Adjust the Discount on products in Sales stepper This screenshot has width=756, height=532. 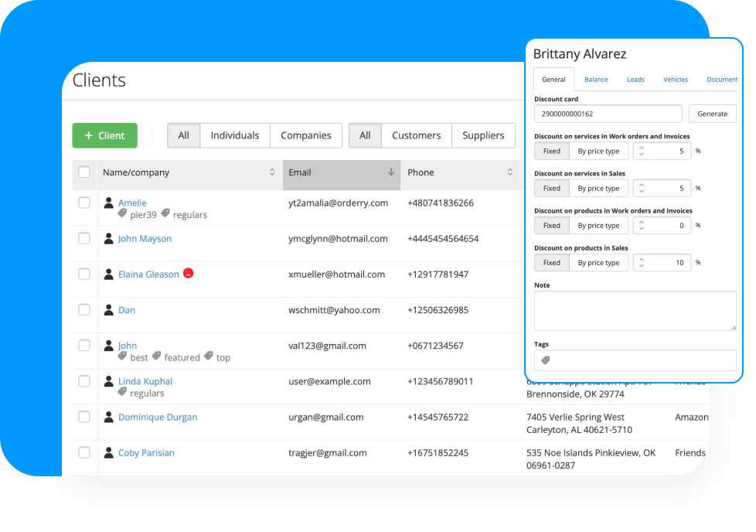point(640,263)
